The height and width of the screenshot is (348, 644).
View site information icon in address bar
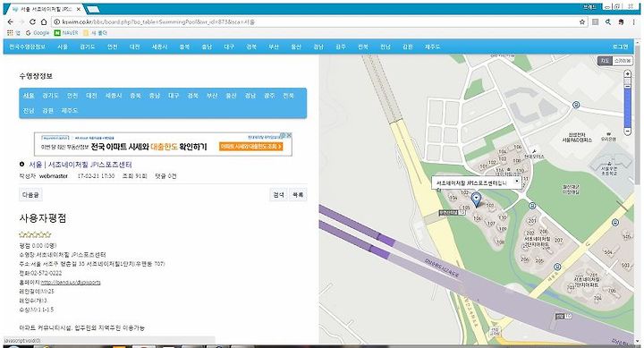point(56,21)
